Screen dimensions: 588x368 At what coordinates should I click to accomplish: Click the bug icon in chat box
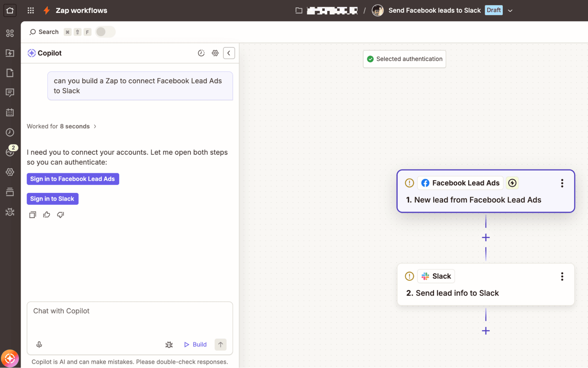[x=169, y=344]
